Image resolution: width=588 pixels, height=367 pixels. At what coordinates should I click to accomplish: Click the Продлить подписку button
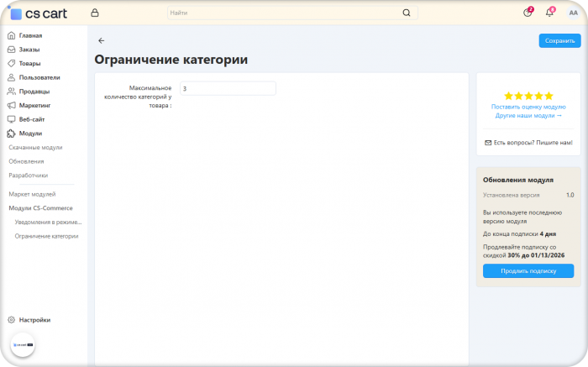pyautogui.click(x=528, y=270)
